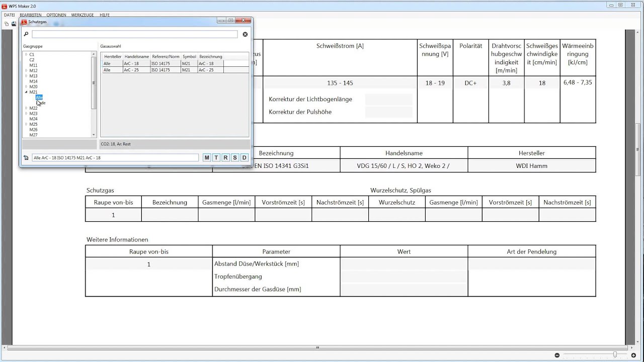
Task: Select the M14 gas group
Action: coord(33,81)
